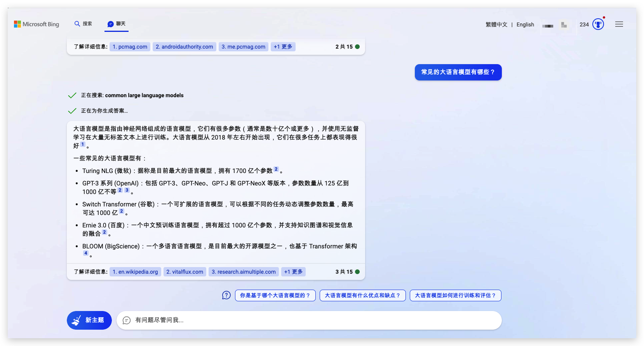Focus the 有问题尽管问我 input box
Image resolution: width=644 pixels, height=346 pixels.
[x=309, y=320]
